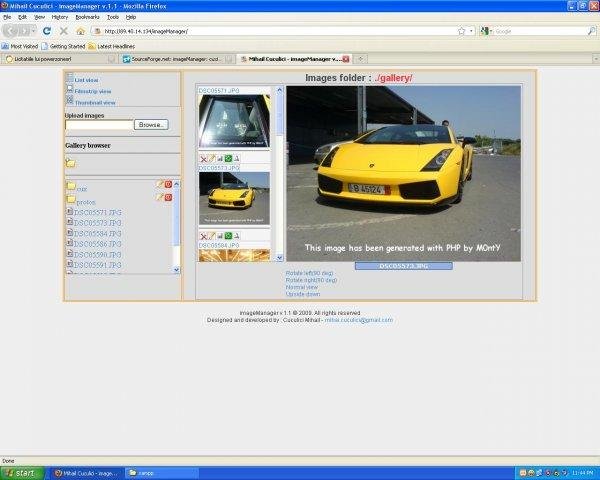Viewport: 600px width, 480px height.
Task: Click the Browse button for uploading images
Action: (x=151, y=125)
